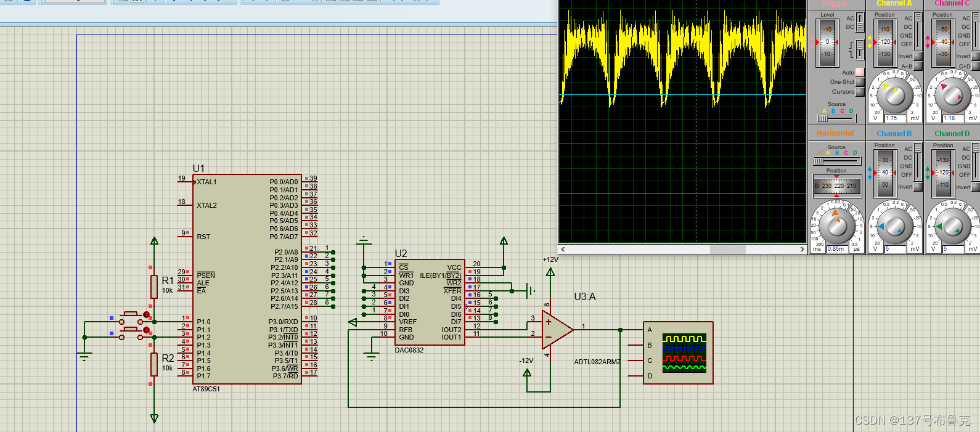Select the AT89C51 microcontroller U1
980x432 pixels.
(247, 279)
